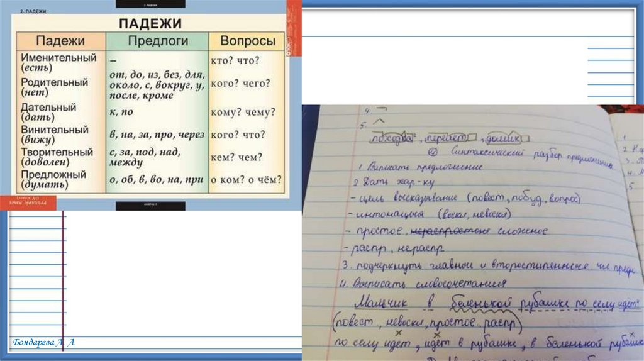644x361 pixels.
Task: Click the question cell 'кому? чему?'
Action: (242, 112)
